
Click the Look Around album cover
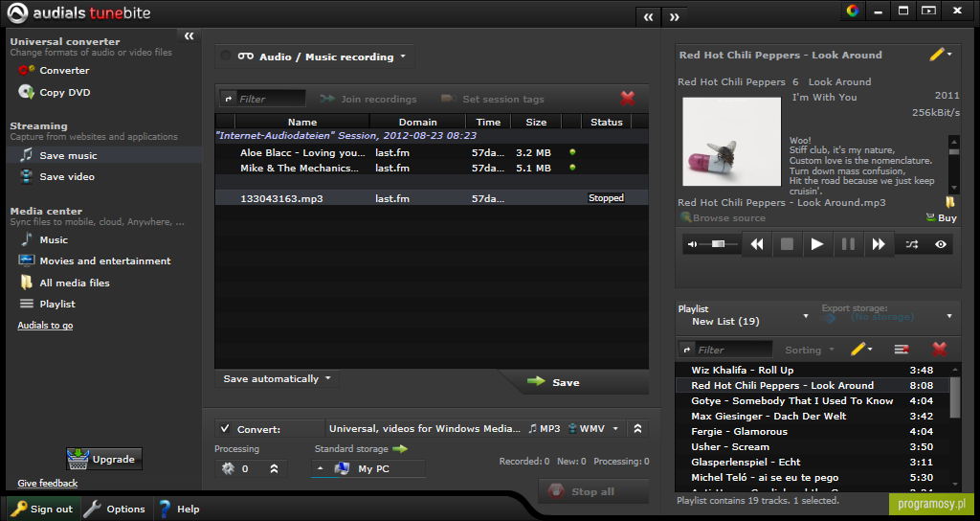(x=732, y=142)
